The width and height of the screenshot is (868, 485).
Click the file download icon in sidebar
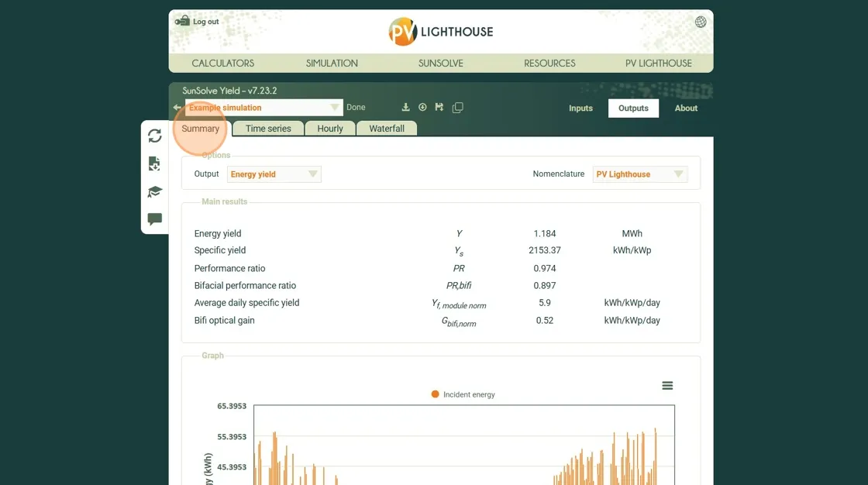tap(155, 163)
